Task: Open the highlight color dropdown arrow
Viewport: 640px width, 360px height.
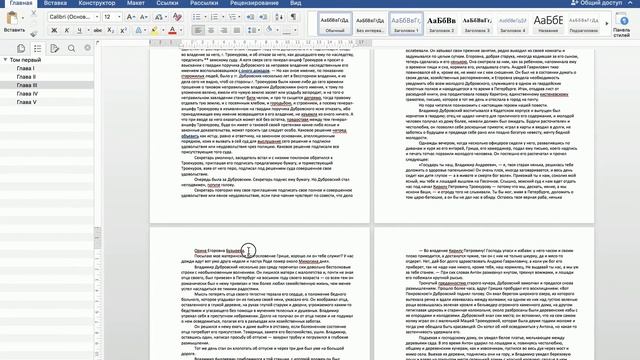Action: tap(163, 30)
